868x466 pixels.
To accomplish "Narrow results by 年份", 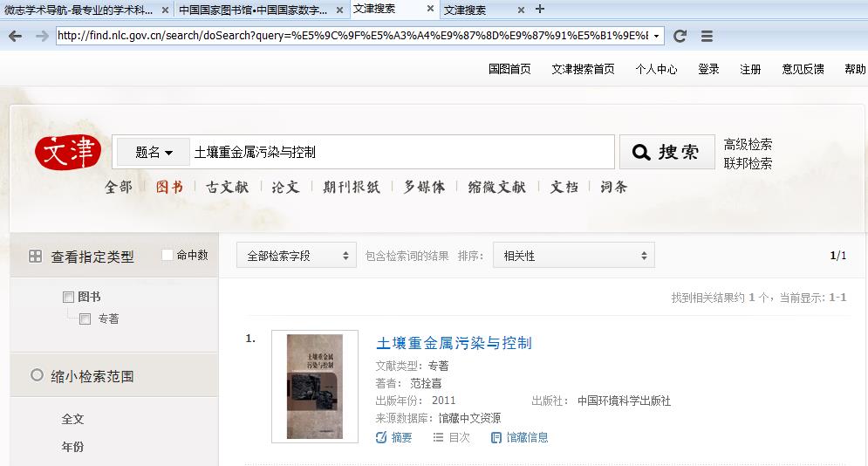I will 73,447.
